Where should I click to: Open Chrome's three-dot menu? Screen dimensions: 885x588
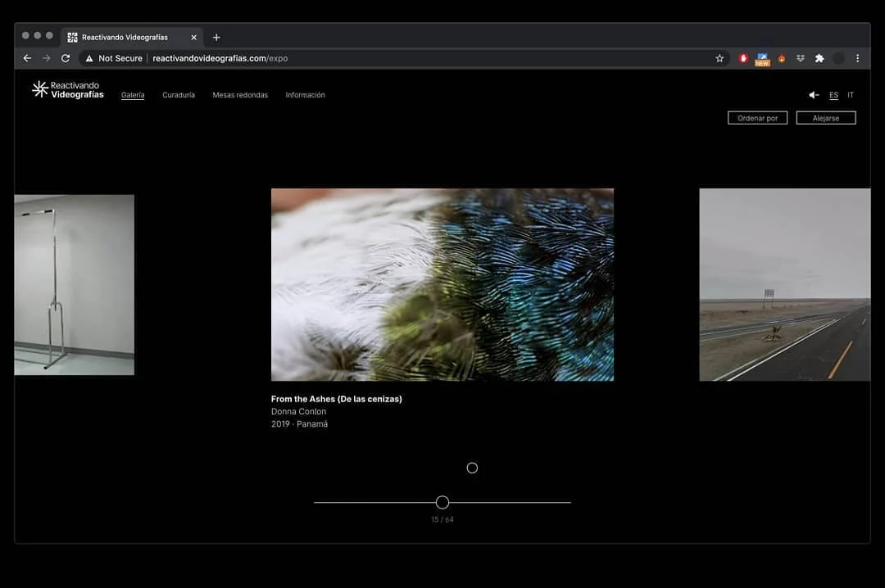[857, 58]
